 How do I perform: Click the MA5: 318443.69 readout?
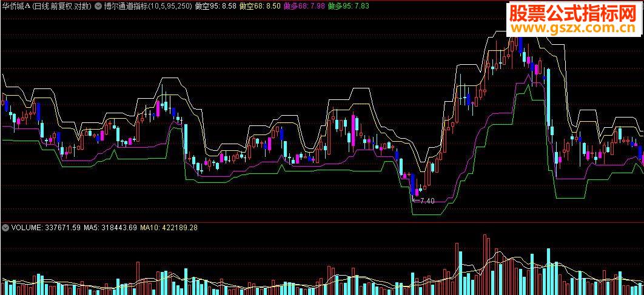[x=110, y=227]
